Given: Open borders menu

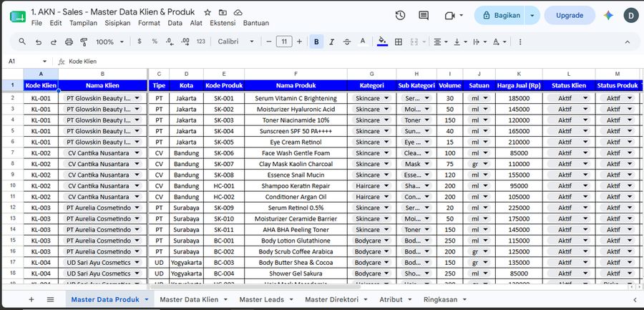Looking at the screenshot, I should (x=398, y=42).
